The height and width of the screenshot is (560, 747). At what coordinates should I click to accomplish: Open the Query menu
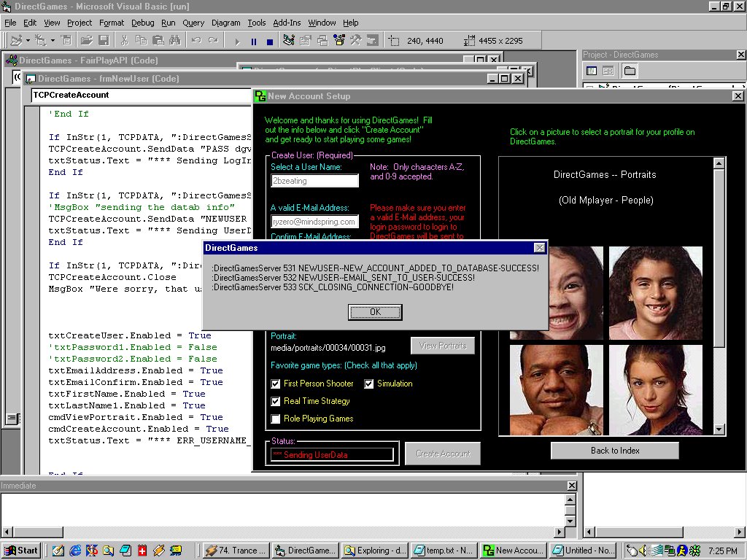(193, 23)
